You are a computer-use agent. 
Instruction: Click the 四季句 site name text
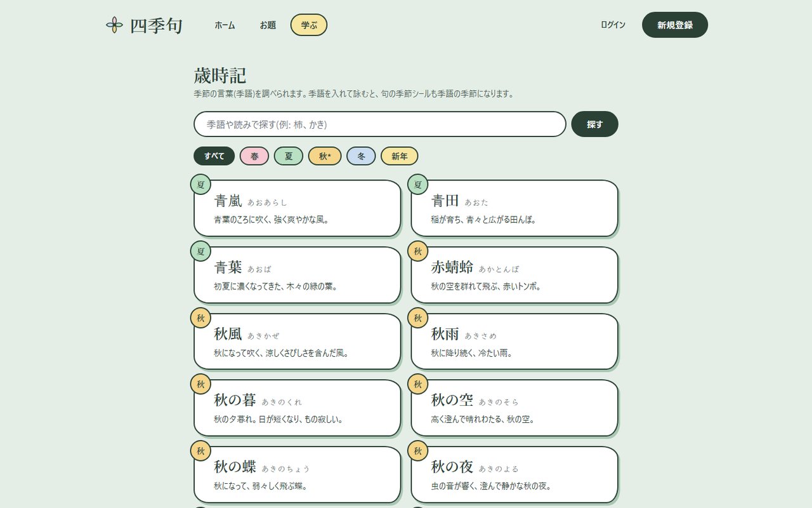pyautogui.click(x=156, y=25)
